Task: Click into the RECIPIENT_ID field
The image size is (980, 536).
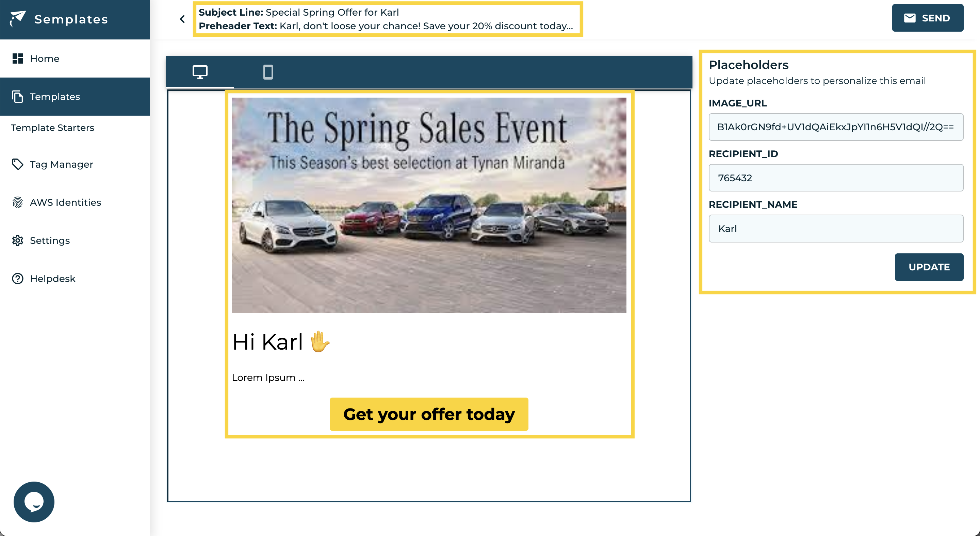Action: click(x=835, y=178)
